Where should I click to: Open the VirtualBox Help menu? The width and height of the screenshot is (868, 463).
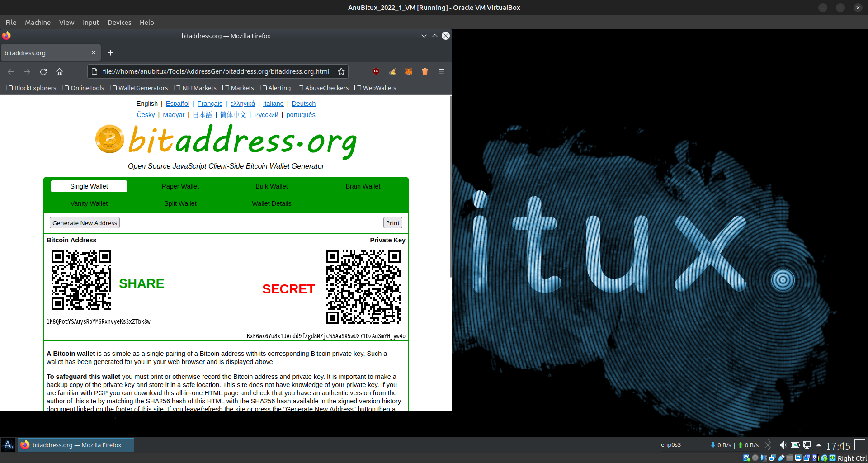[x=146, y=22]
